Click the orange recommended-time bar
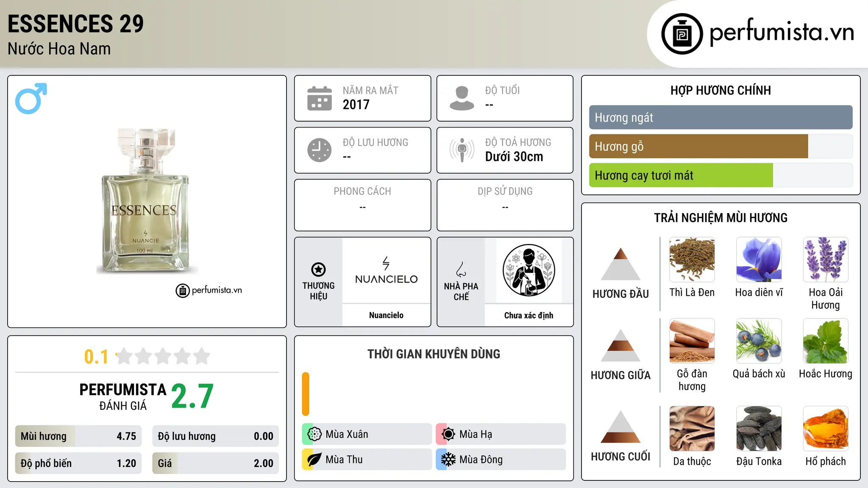Image resolution: width=868 pixels, height=488 pixels. (306, 394)
